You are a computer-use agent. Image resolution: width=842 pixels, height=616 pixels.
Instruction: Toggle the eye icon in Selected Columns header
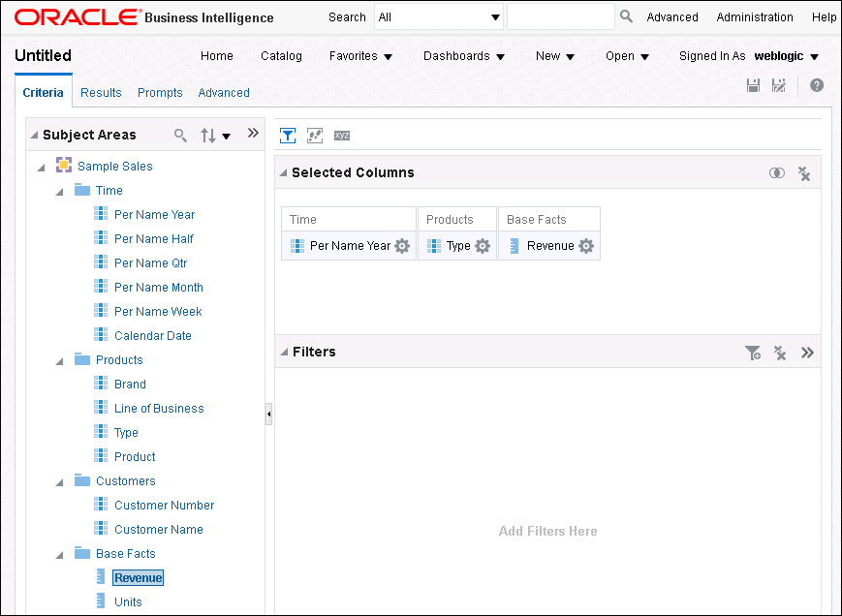click(776, 172)
